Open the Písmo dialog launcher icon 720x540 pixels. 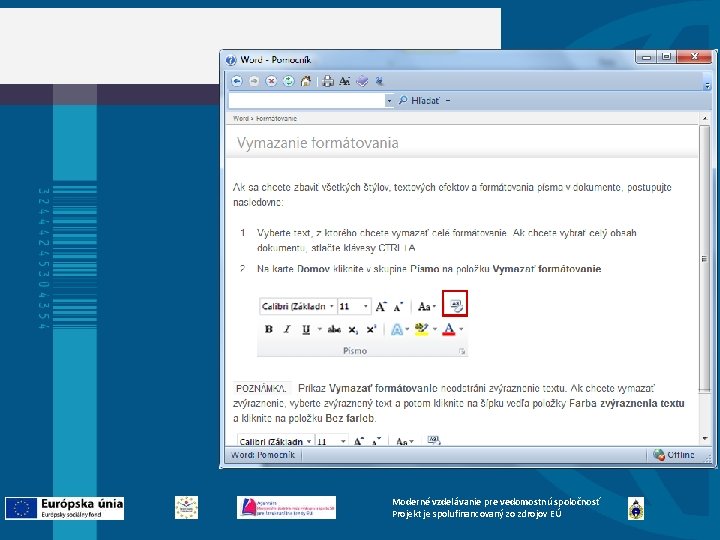[x=462, y=351]
